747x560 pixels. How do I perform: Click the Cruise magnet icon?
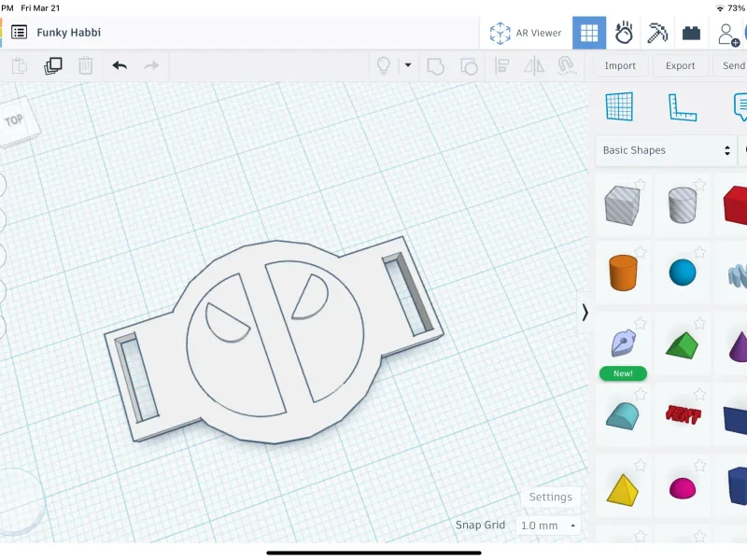(567, 65)
